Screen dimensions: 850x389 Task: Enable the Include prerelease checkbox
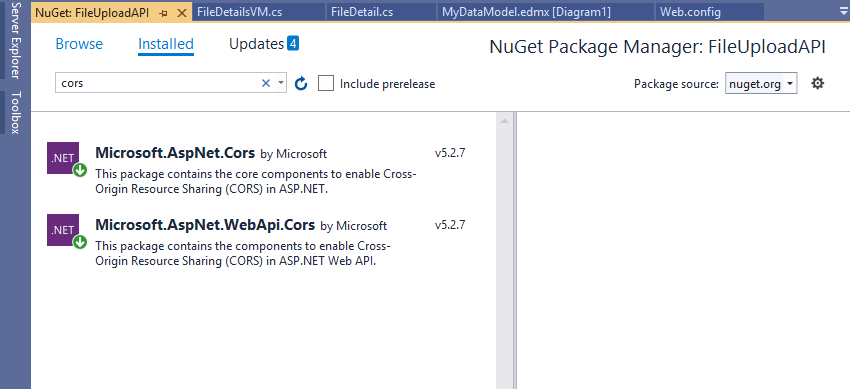326,83
